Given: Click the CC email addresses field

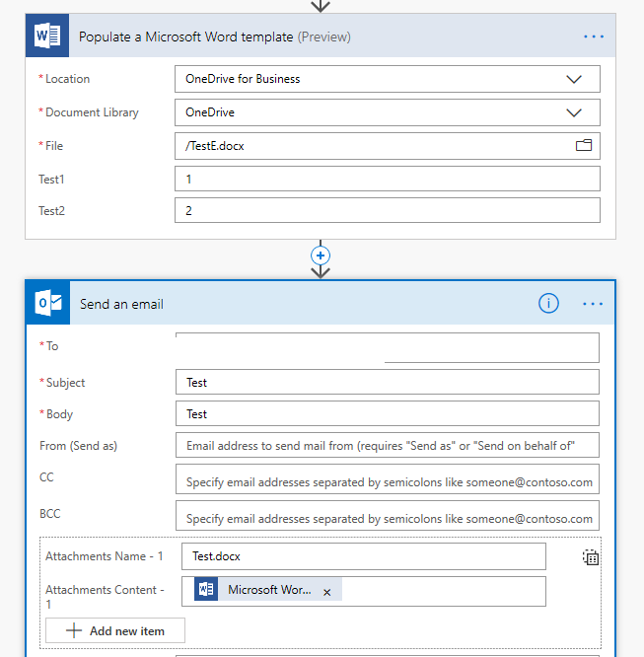Looking at the screenshot, I should pos(388,478).
